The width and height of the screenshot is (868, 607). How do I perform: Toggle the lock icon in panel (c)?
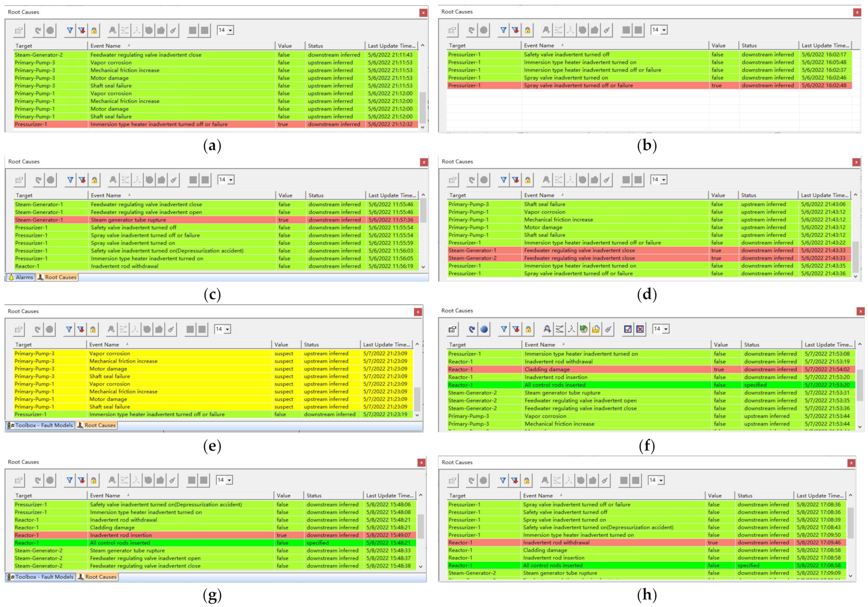pos(94,180)
